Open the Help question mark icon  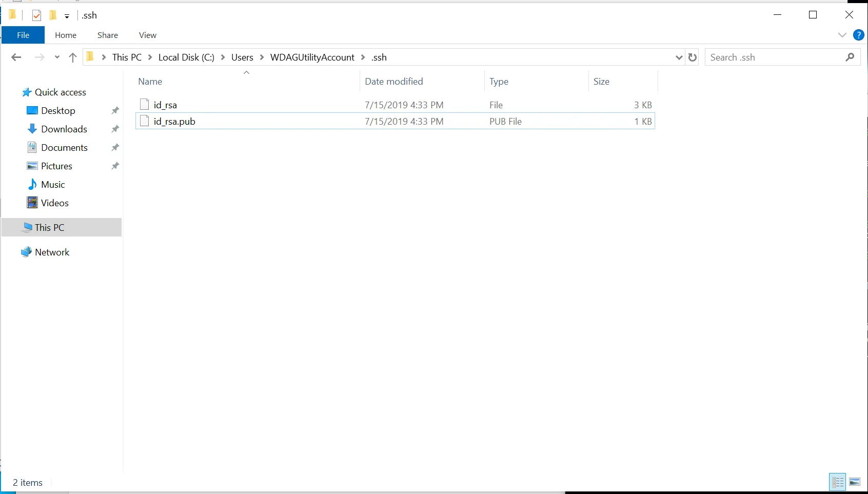[x=858, y=35]
